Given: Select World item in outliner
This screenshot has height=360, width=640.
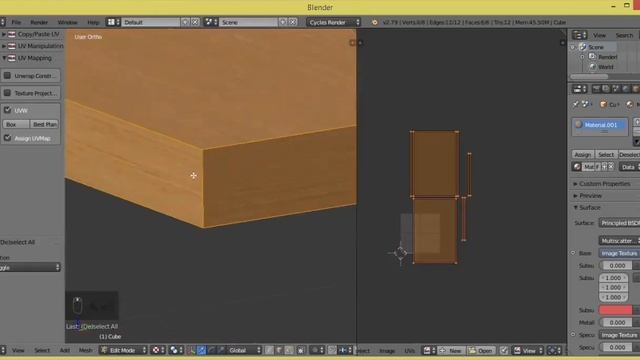Looking at the screenshot, I should pyautogui.click(x=606, y=67).
